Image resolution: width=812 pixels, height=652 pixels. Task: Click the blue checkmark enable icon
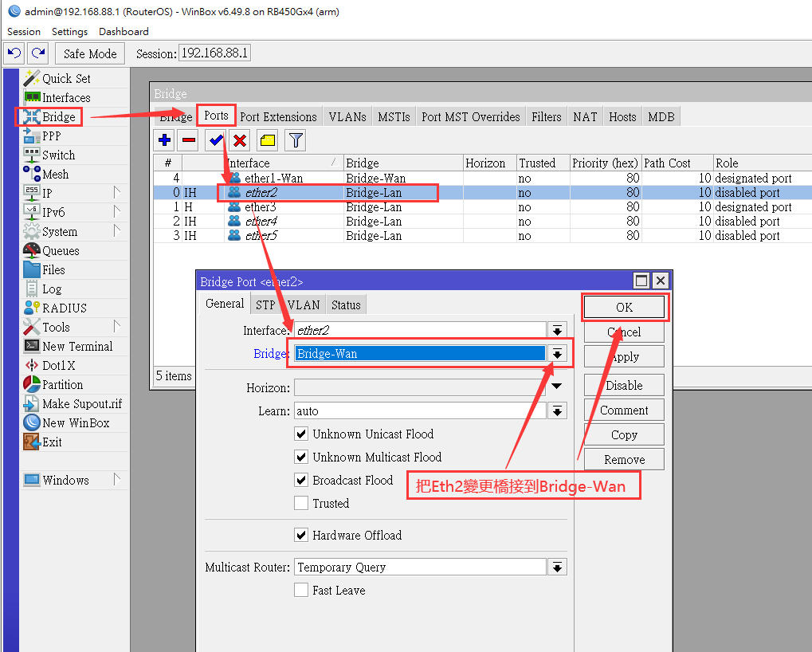pos(215,139)
